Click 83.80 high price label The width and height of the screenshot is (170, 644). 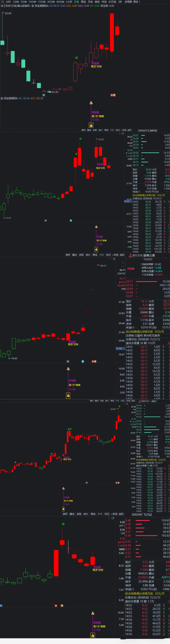[8, 13]
